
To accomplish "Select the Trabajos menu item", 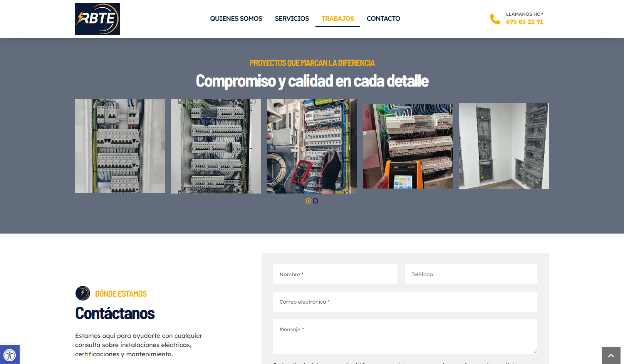I will [338, 18].
